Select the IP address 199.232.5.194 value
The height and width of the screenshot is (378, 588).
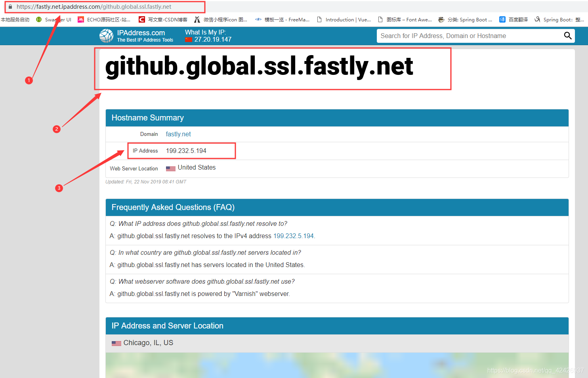point(186,151)
